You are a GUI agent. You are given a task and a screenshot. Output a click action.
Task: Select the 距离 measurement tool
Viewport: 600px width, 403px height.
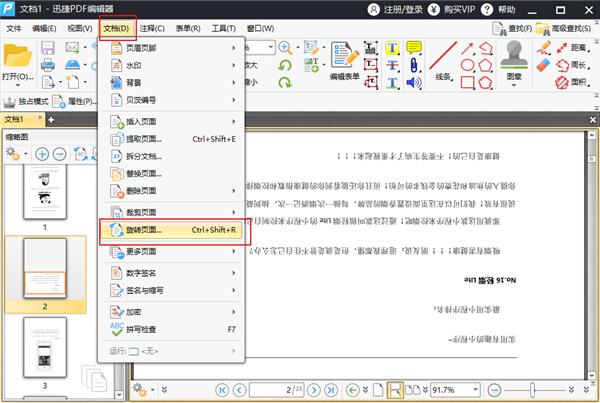click(571, 48)
